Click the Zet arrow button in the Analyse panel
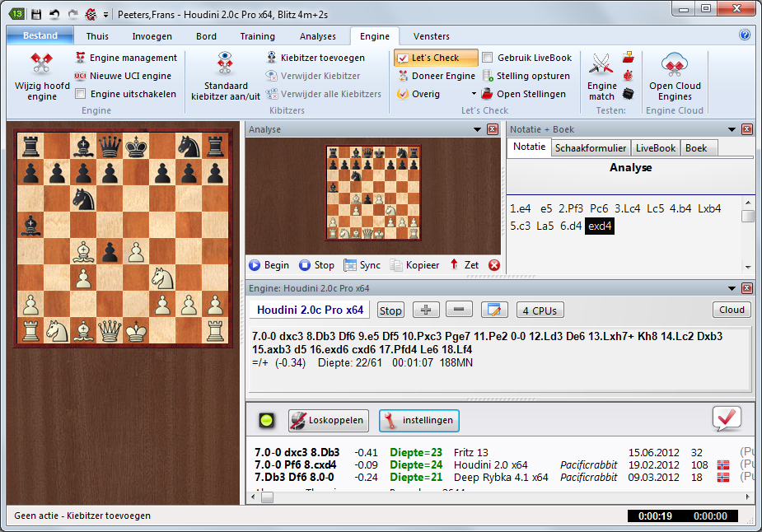Screen dimensions: 762x532 click(464, 265)
